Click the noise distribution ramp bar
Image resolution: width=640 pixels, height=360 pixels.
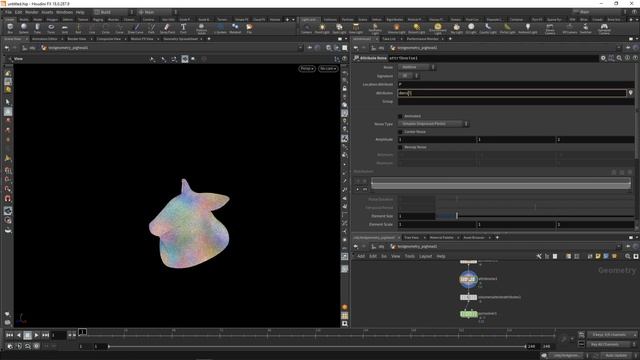click(x=501, y=183)
